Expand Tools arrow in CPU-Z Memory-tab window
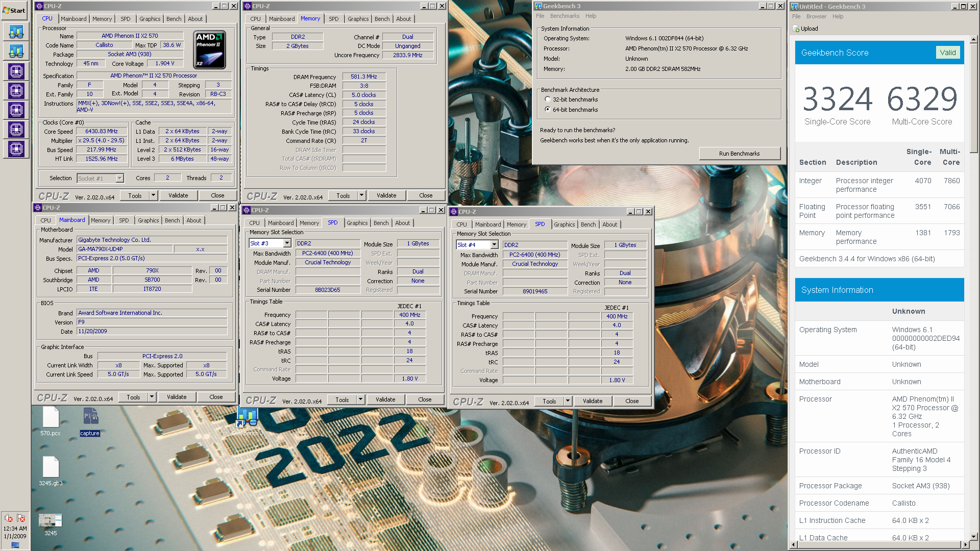The image size is (980, 551). click(x=361, y=195)
